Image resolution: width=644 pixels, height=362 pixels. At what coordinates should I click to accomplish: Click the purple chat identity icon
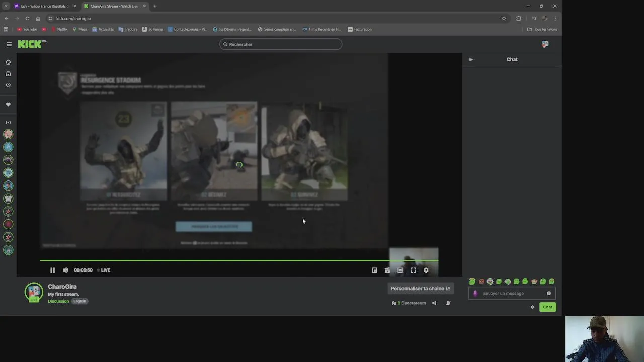tap(475, 293)
